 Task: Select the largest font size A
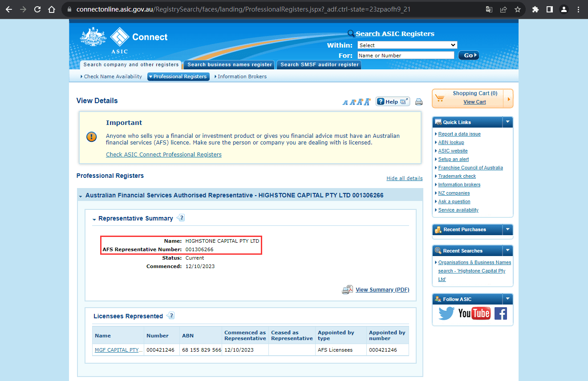(367, 102)
